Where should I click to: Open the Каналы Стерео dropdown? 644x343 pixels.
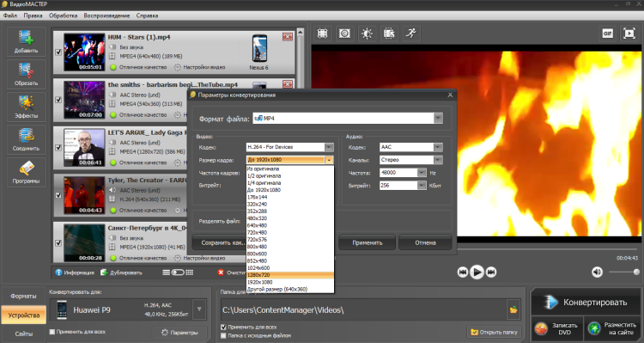[x=438, y=160]
